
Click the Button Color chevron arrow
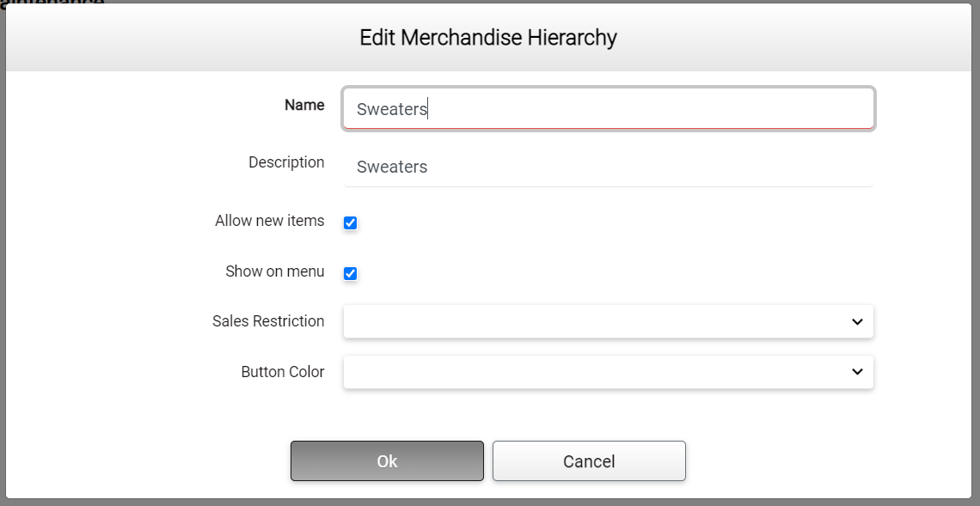point(857,372)
